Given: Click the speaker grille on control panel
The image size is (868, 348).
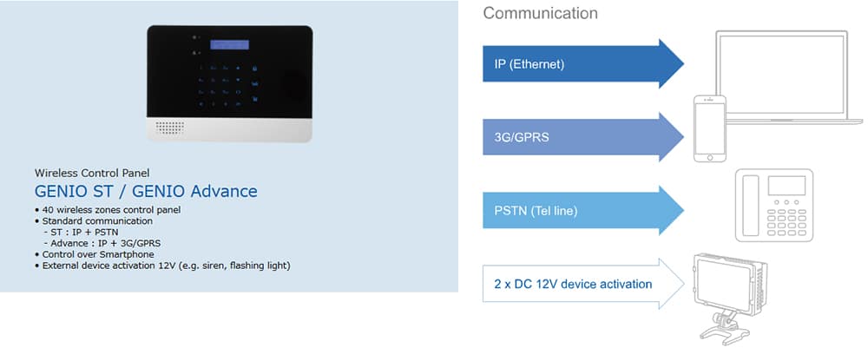Looking at the screenshot, I should 170,126.
